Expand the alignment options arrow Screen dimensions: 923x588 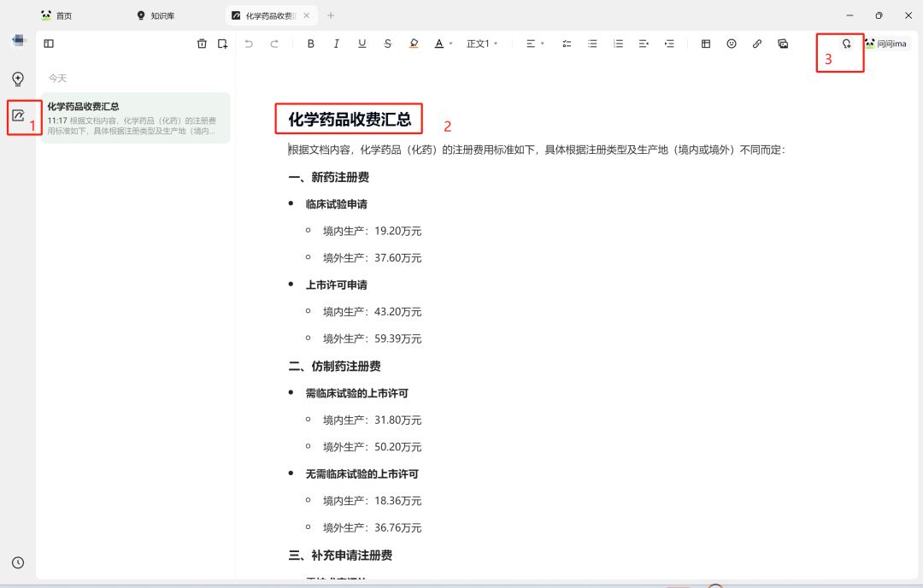pyautogui.click(x=543, y=44)
